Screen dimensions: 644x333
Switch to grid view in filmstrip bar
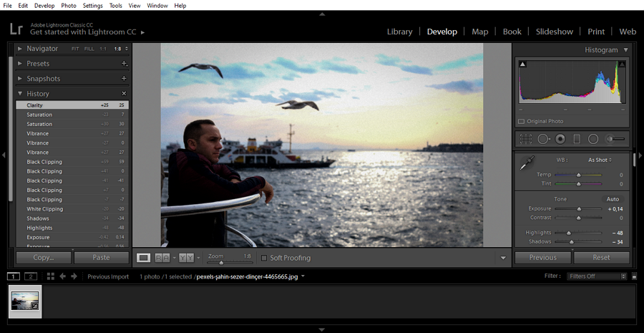tap(51, 276)
